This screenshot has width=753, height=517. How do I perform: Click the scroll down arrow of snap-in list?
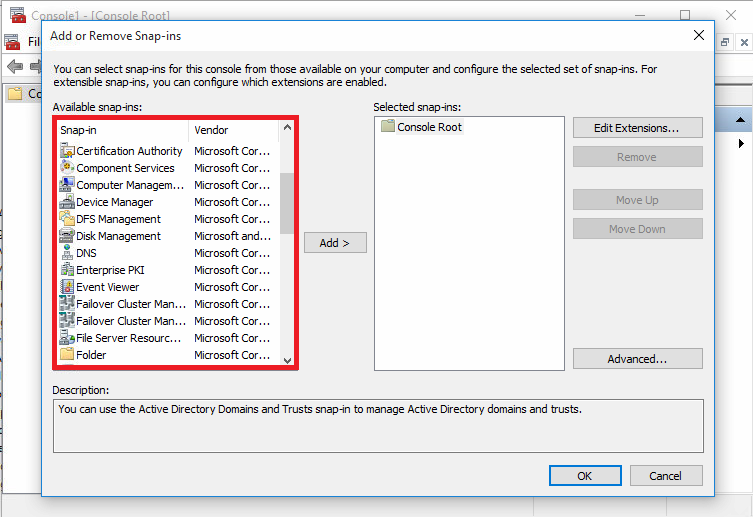pyautogui.click(x=287, y=360)
